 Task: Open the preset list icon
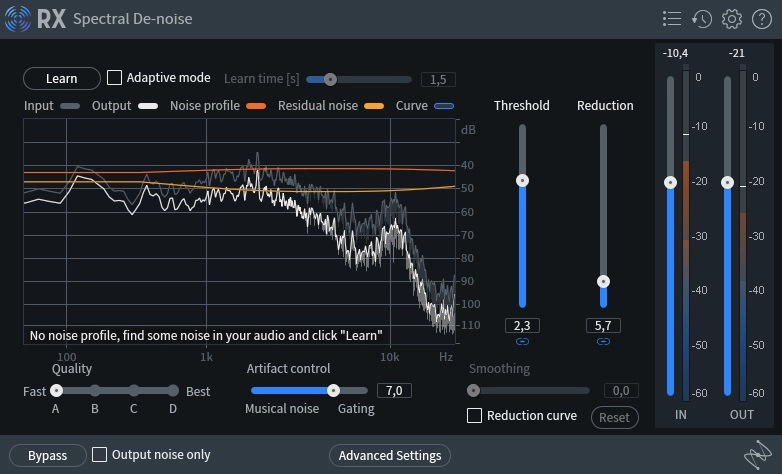click(672, 19)
